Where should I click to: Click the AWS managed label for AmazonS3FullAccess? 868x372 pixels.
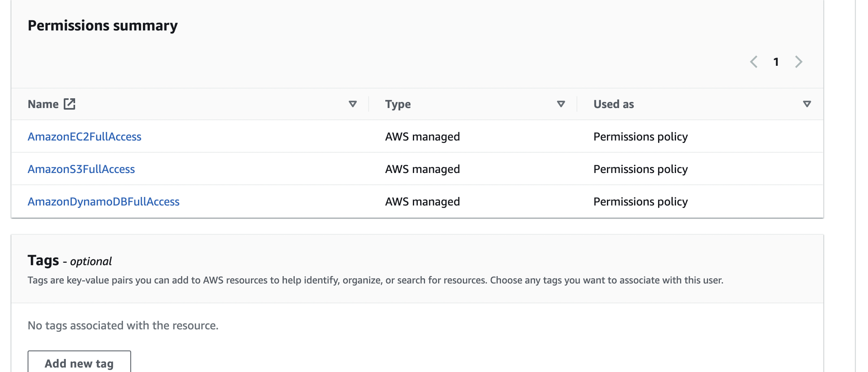[422, 169]
